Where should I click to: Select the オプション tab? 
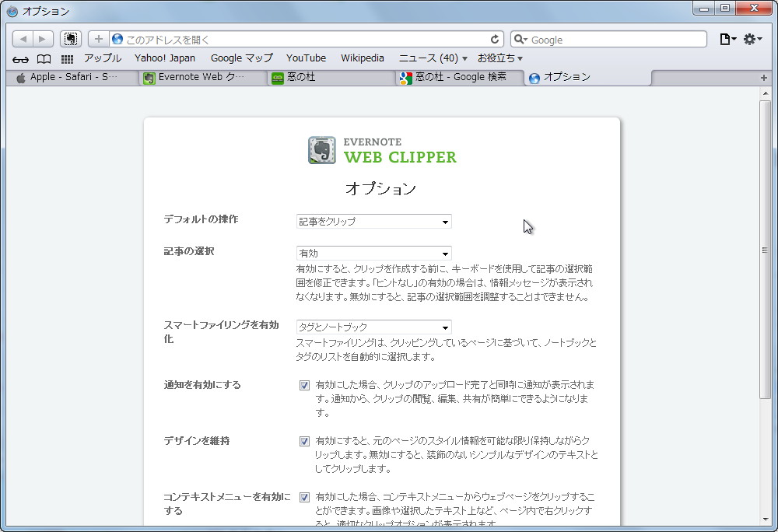pyautogui.click(x=588, y=77)
